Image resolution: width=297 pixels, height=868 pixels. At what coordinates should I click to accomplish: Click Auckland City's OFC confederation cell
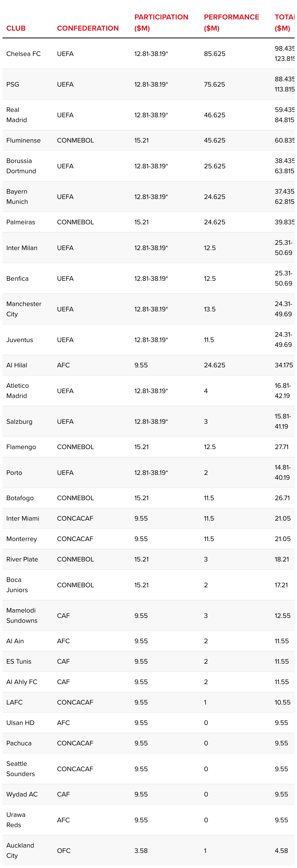64,851
